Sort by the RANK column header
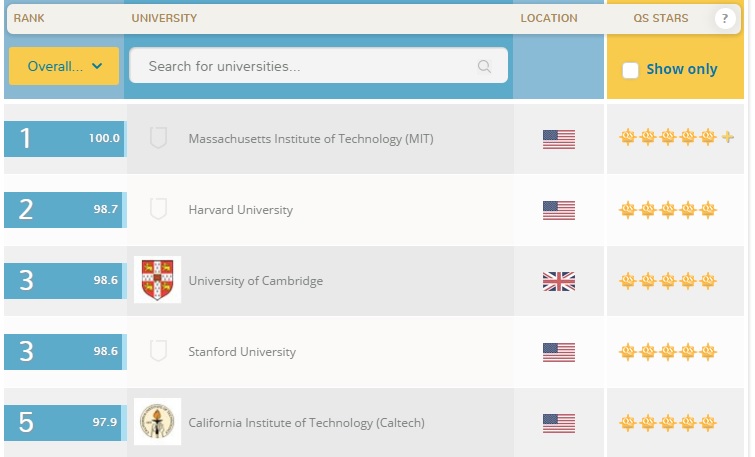Screen dimensions: 755x457 pyautogui.click(x=29, y=18)
